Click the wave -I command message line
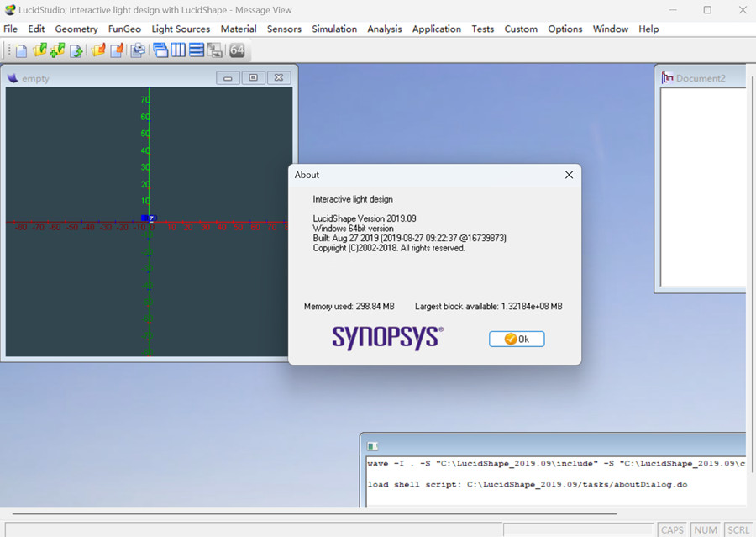This screenshot has width=756, height=537. (x=556, y=464)
